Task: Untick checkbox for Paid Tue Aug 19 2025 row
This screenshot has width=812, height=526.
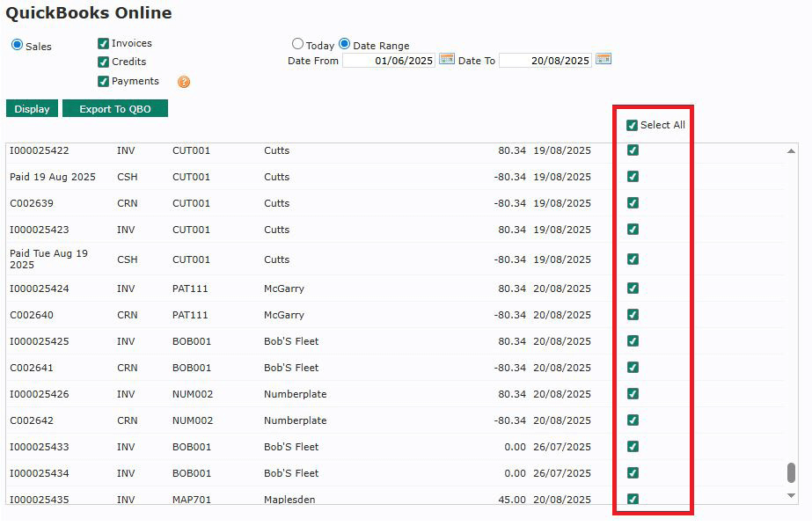Action: (x=633, y=259)
